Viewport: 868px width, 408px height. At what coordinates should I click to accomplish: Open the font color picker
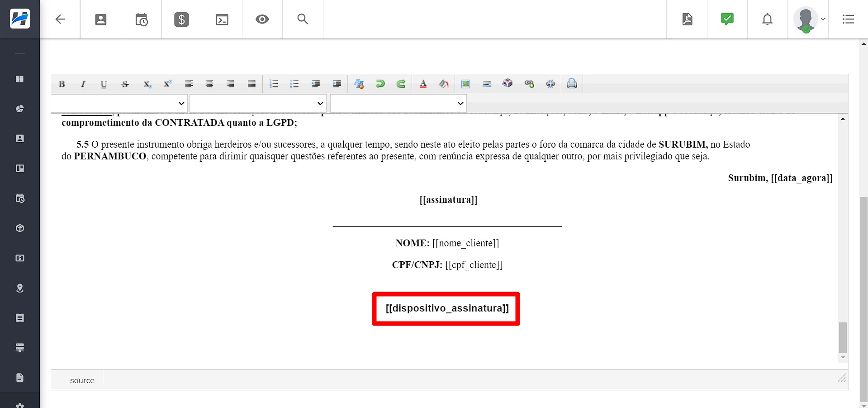(x=423, y=84)
